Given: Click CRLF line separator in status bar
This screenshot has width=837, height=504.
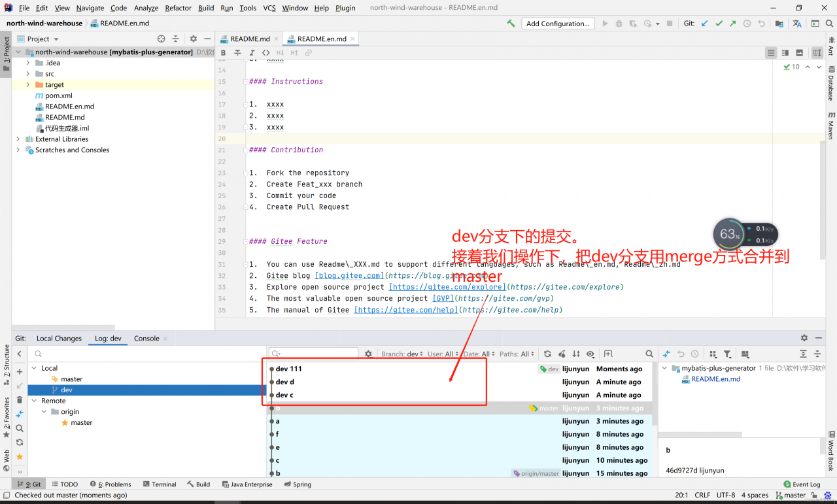Looking at the screenshot, I should click(x=702, y=496).
